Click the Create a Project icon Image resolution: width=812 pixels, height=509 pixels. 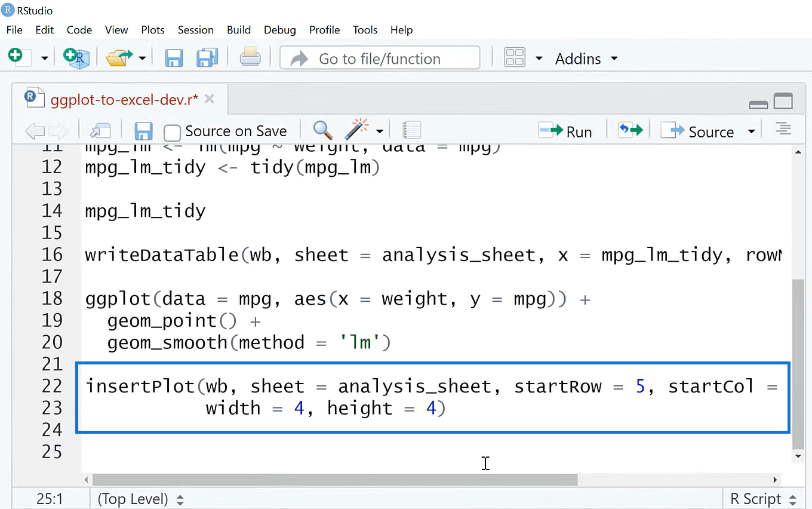(x=76, y=57)
